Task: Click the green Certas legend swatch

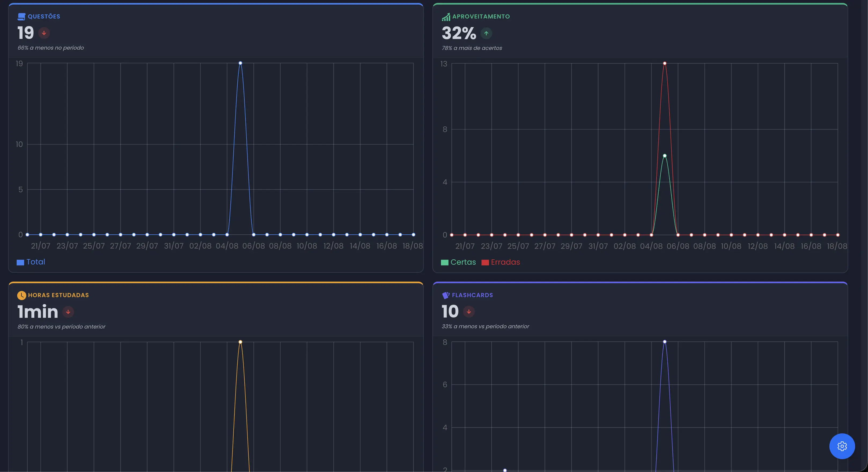Action: click(444, 263)
